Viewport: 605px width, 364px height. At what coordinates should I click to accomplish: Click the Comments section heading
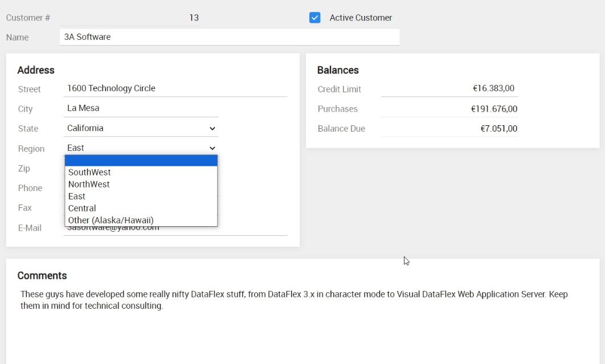[x=42, y=276]
